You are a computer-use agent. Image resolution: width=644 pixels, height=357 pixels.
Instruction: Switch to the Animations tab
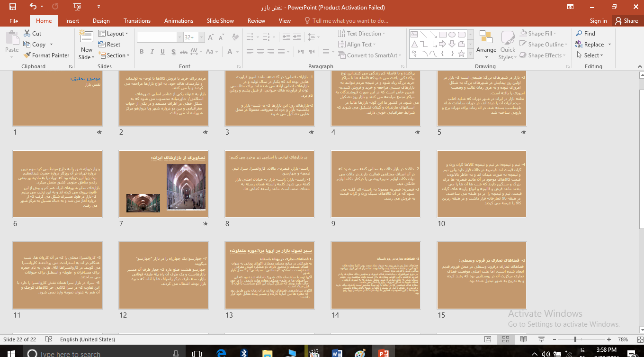tap(179, 21)
